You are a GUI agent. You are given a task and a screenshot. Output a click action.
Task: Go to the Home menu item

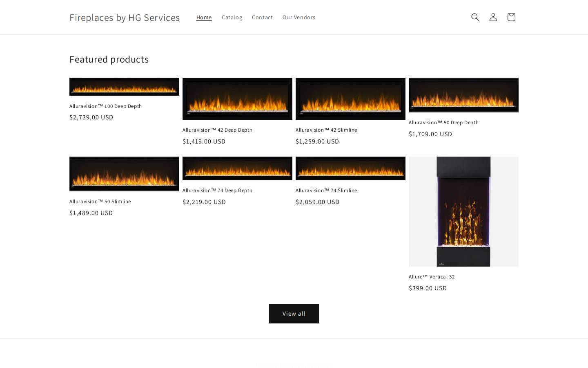click(x=204, y=17)
